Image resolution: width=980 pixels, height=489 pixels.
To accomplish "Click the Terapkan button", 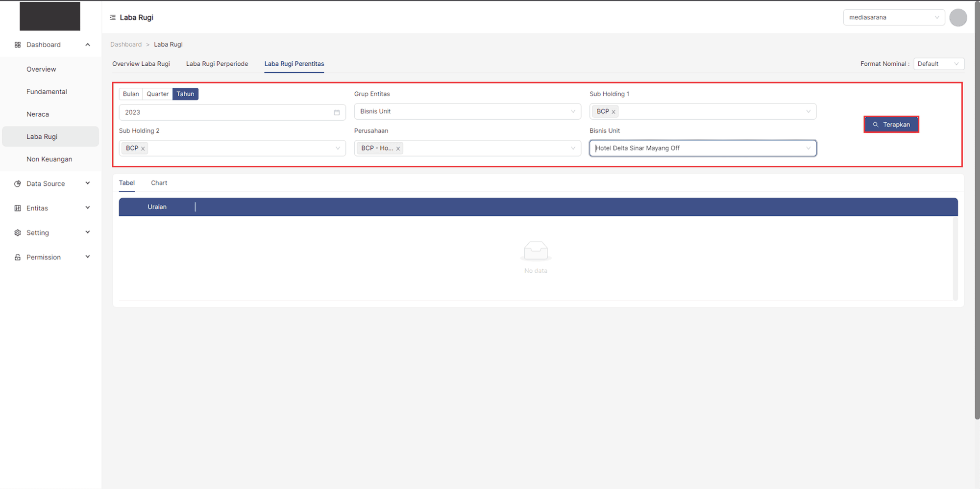I will (x=891, y=125).
